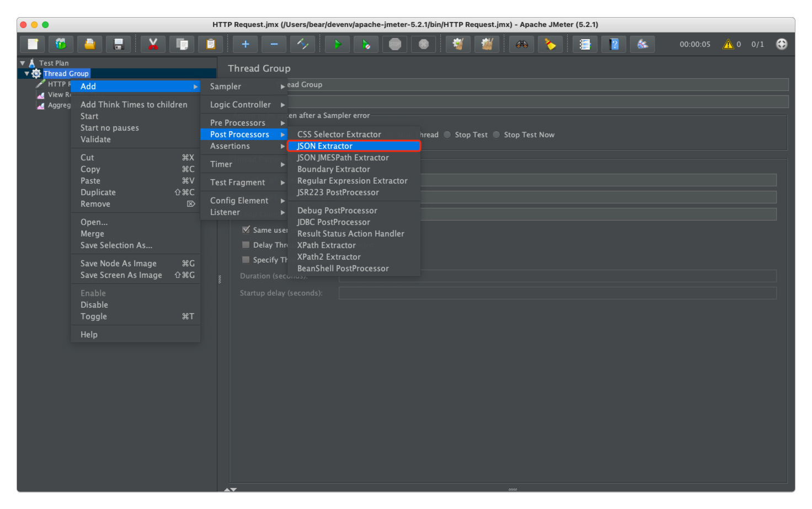Collapse the Thread Group tree node
This screenshot has width=812, height=509.
click(26, 73)
